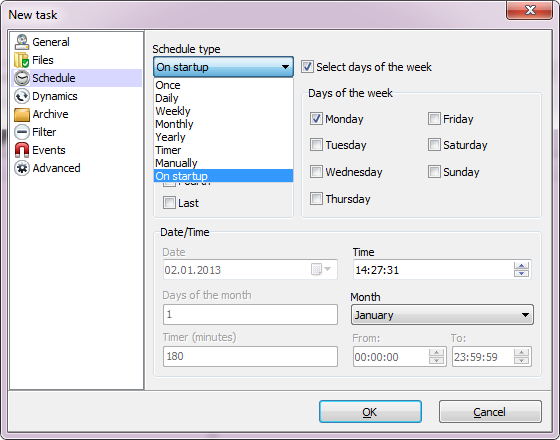Open the Files section folder icon
The height and width of the screenshot is (440, 560).
(x=21, y=60)
